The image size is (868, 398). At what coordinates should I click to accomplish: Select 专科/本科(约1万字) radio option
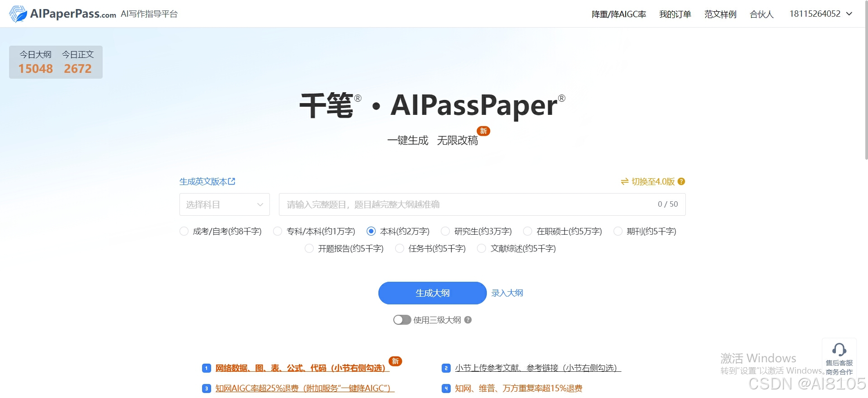click(x=278, y=231)
